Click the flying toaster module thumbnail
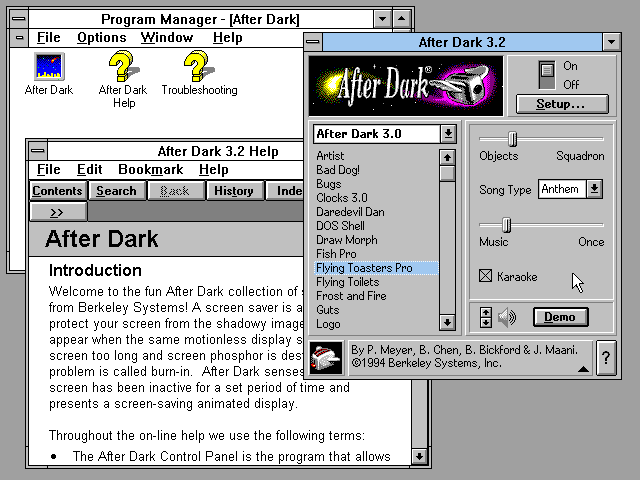This screenshot has width=640, height=480. [326, 358]
